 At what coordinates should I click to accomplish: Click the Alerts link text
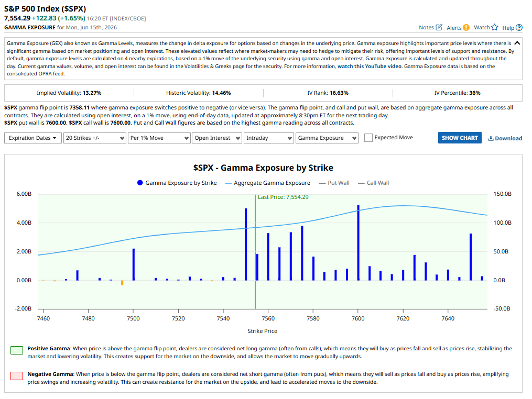[454, 28]
